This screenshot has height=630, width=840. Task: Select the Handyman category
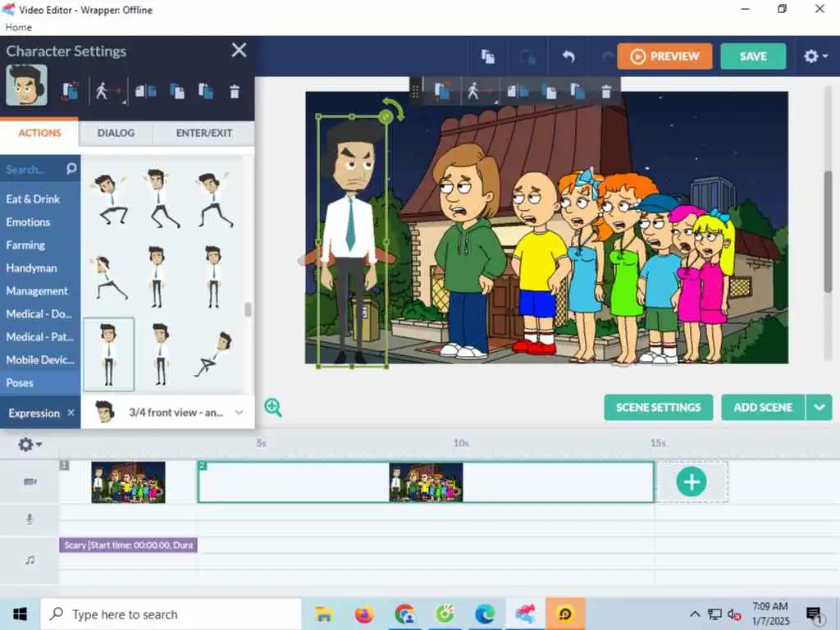[x=31, y=268]
